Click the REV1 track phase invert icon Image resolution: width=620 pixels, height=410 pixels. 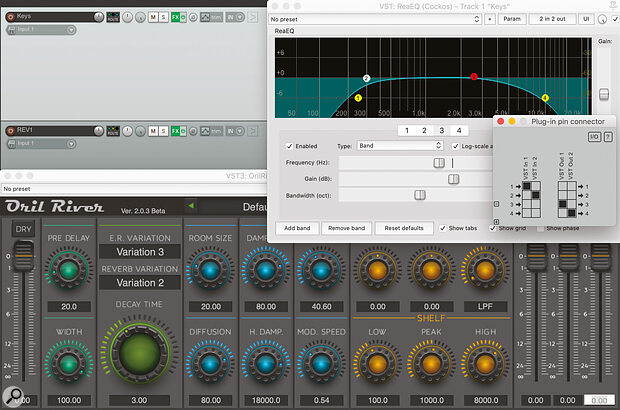[193, 131]
